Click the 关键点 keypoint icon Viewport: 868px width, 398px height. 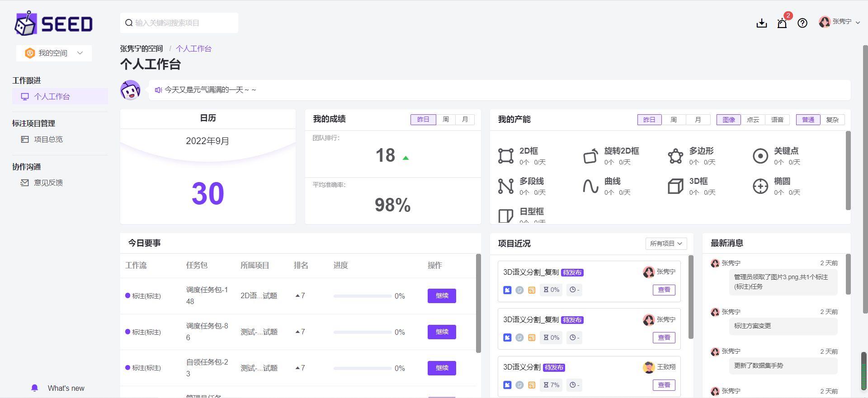760,156
